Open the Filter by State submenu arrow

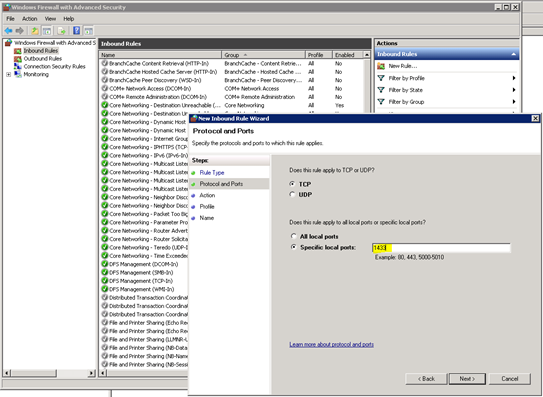pos(514,90)
